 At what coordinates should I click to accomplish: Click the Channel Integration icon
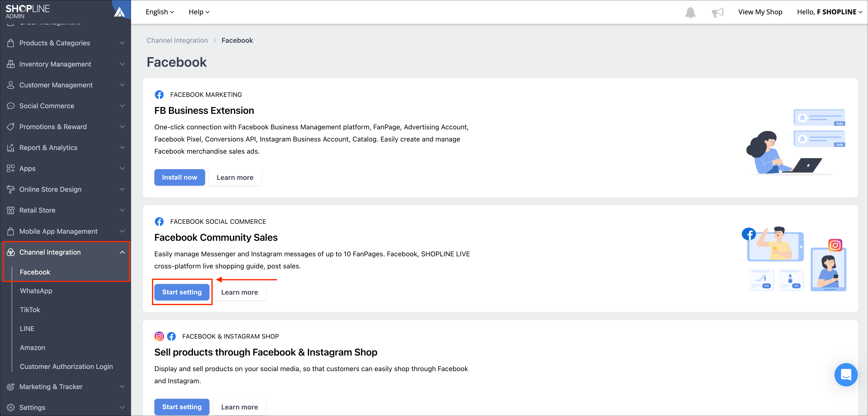(11, 252)
